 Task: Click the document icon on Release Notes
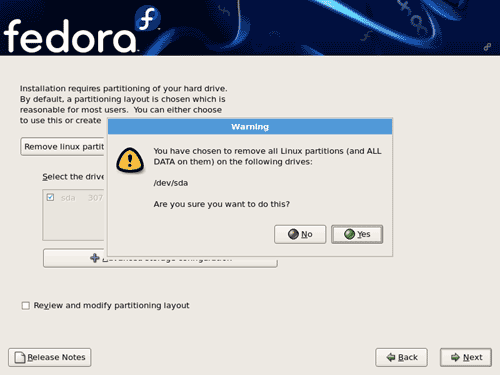coord(20,357)
